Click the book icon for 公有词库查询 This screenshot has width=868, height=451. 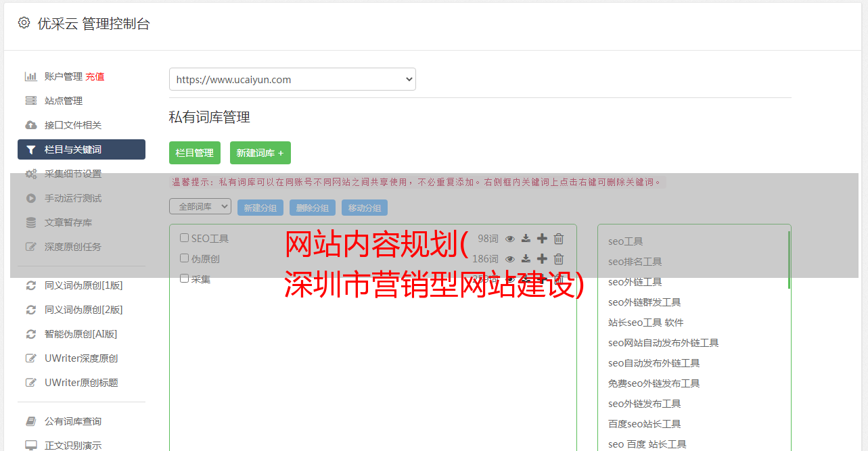coord(31,421)
